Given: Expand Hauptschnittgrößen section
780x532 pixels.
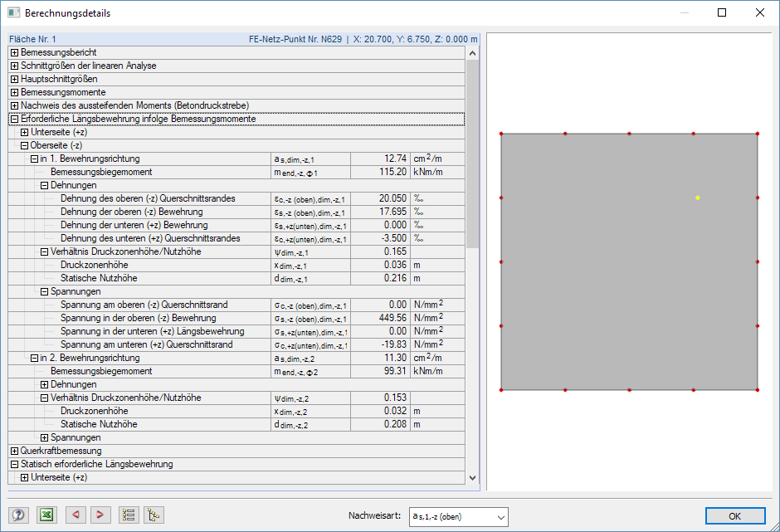Looking at the screenshot, I should coord(14,80).
